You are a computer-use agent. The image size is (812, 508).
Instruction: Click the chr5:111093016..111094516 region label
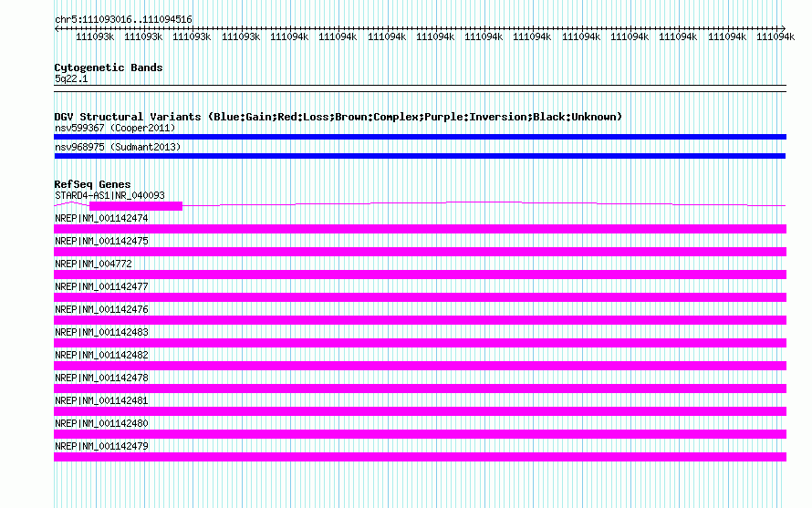(x=123, y=19)
